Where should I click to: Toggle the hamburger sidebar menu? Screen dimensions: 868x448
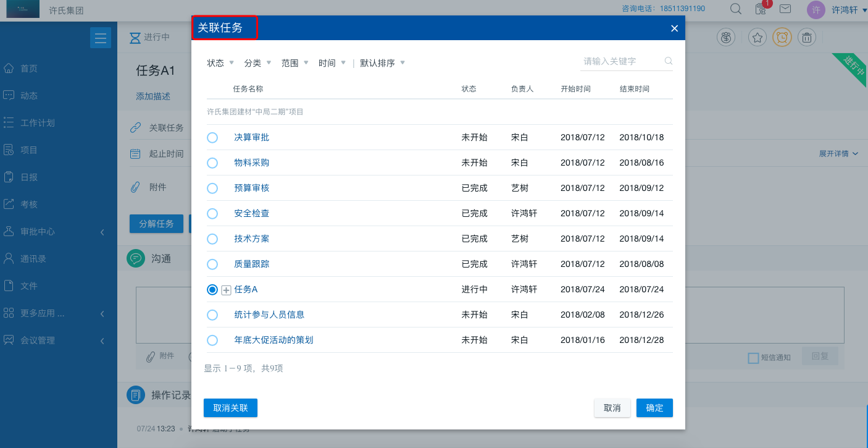coord(100,38)
